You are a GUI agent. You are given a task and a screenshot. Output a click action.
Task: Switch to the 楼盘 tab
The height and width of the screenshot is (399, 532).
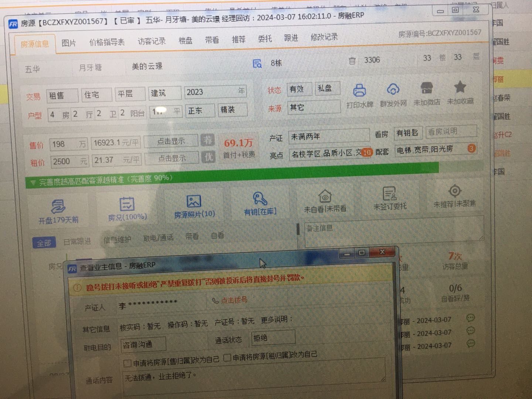tap(185, 40)
